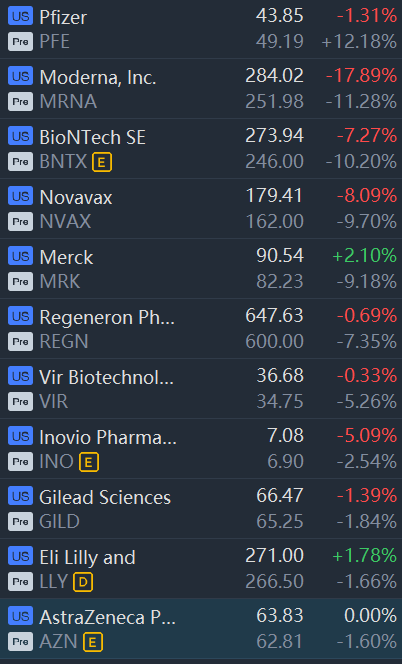Click the US market badge beside Pfizer
The height and width of the screenshot is (664, 402).
click(x=20, y=17)
